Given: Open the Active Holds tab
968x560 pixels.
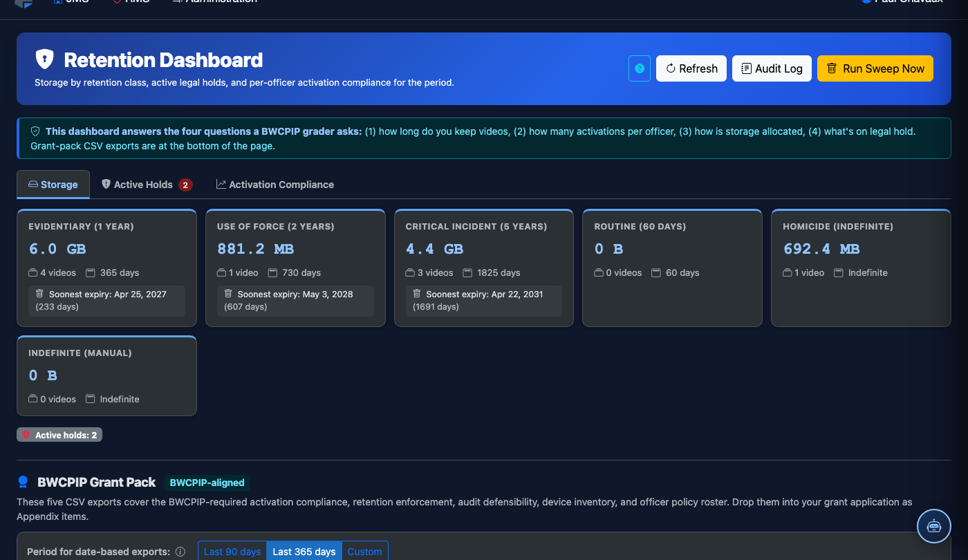Looking at the screenshot, I should [147, 185].
